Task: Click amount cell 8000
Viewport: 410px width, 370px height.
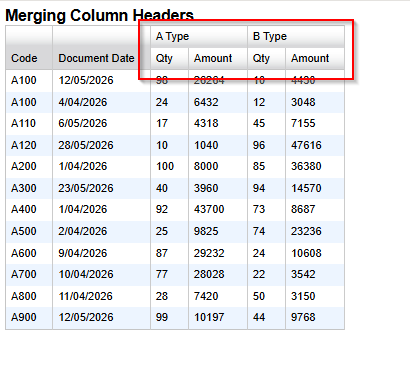Action: 218,166
